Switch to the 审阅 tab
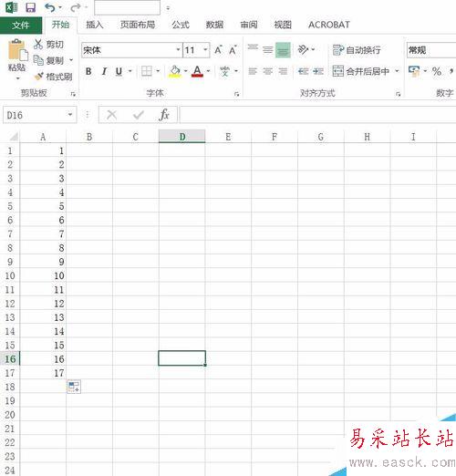456x476 pixels. pyautogui.click(x=249, y=25)
